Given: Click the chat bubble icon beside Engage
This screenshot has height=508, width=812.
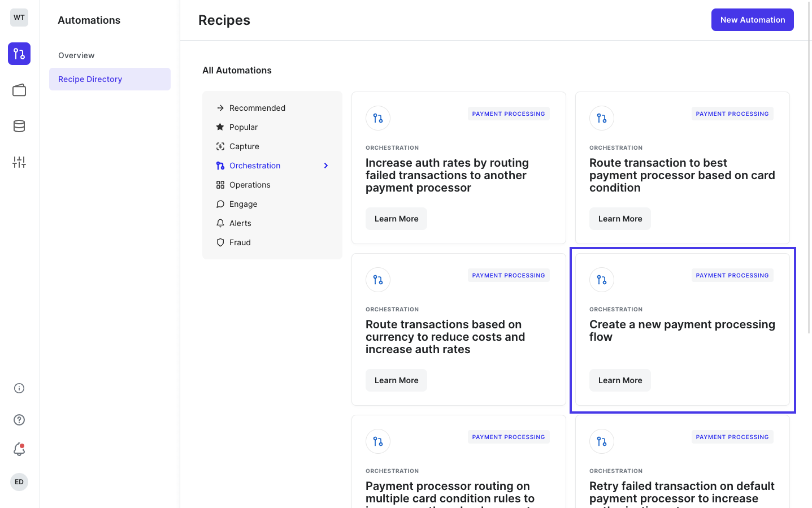Looking at the screenshot, I should click(220, 203).
